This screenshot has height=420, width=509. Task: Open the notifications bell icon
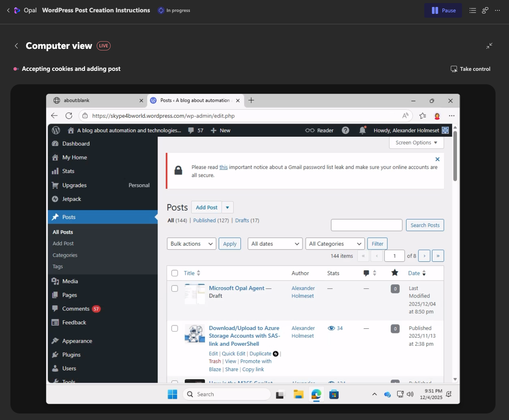(x=362, y=131)
